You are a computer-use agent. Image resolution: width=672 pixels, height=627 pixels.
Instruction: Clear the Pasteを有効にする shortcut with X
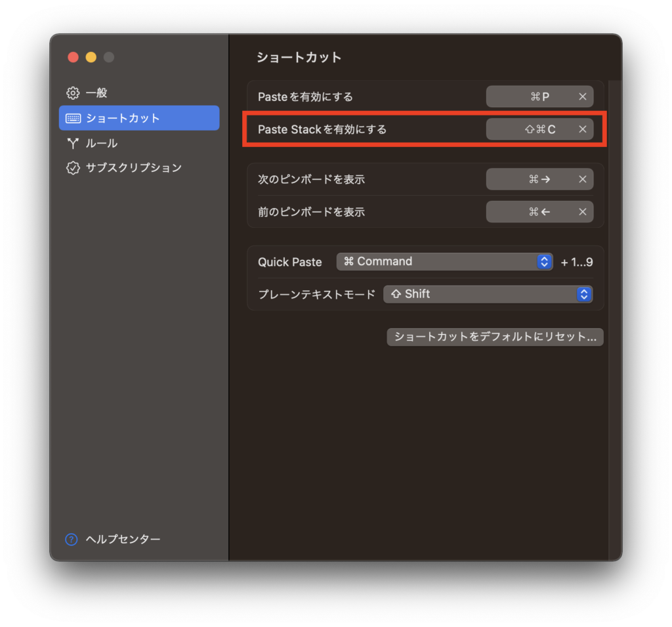tap(582, 97)
